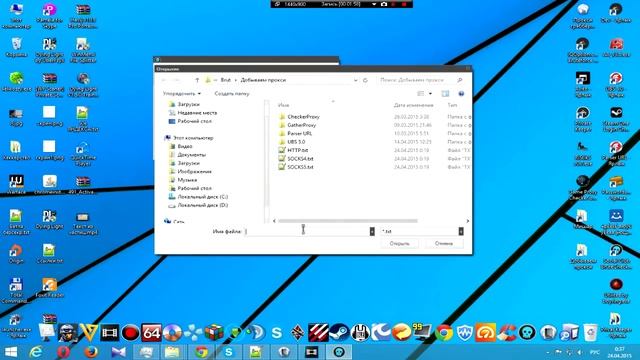Viewport: 640px width, 360px height.
Task: Open File Explorer in the taskbar
Action: 173,352
